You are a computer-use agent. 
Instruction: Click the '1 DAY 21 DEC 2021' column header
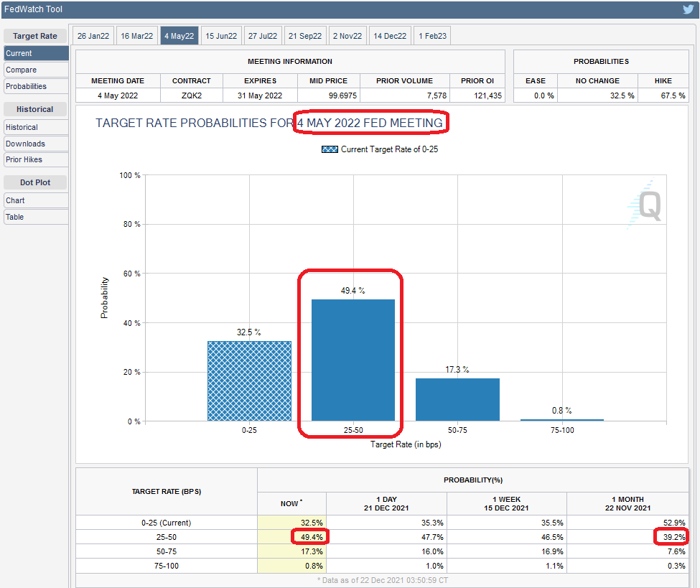click(386, 503)
